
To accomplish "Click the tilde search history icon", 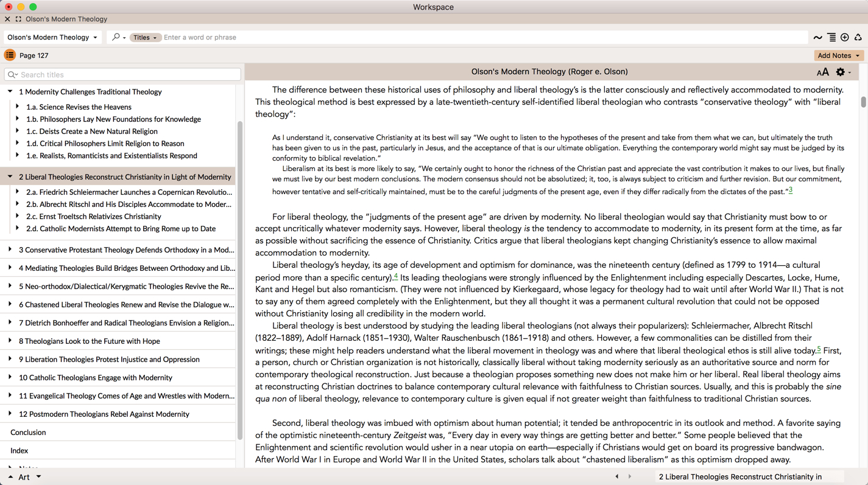I will coord(817,38).
